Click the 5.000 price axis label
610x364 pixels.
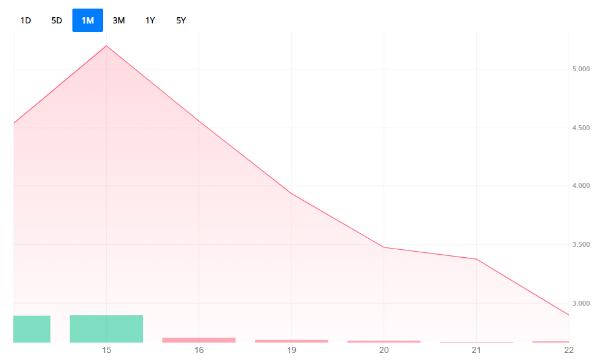pyautogui.click(x=581, y=69)
